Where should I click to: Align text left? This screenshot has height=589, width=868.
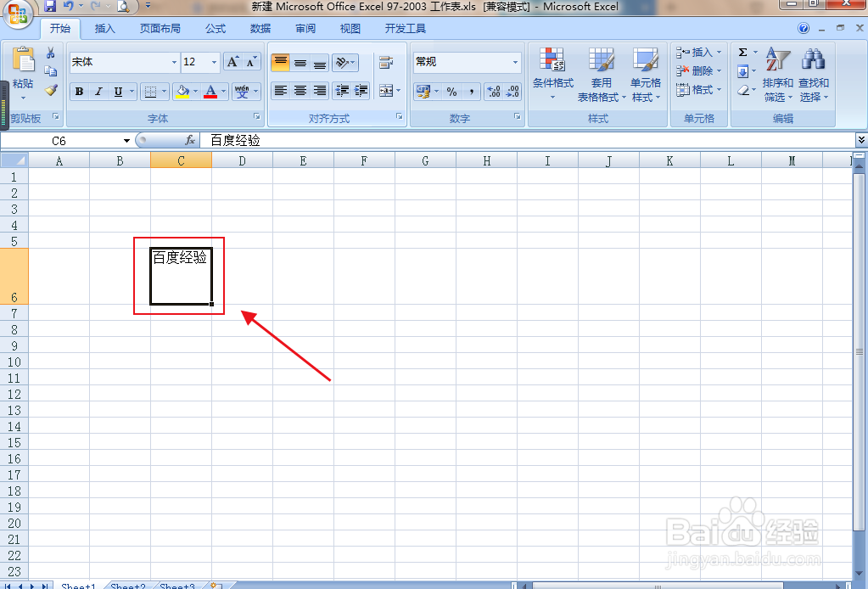[281, 90]
